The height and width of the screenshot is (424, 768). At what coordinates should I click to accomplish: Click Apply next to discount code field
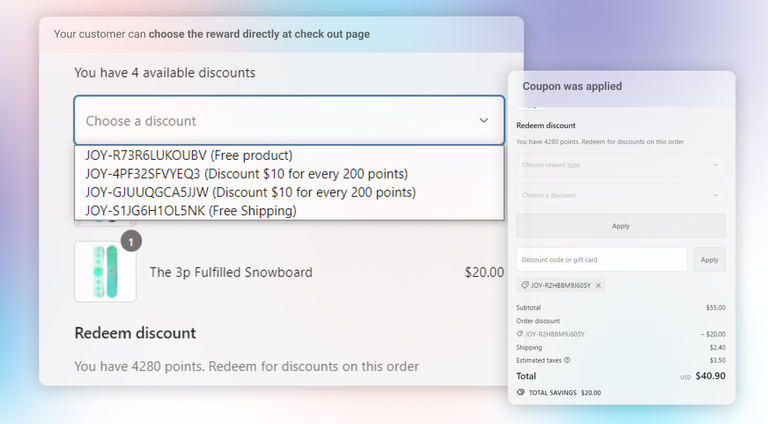pos(709,260)
